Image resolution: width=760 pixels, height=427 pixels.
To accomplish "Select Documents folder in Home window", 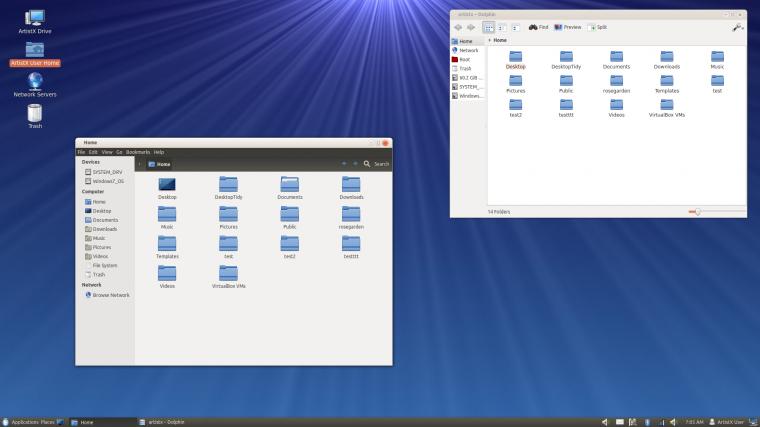I will (290, 188).
